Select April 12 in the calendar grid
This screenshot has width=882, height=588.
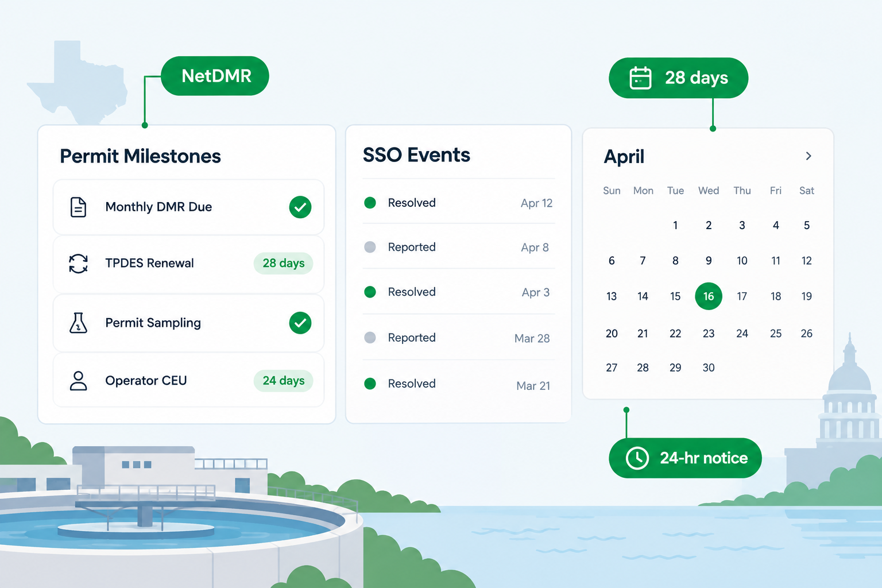click(x=807, y=261)
